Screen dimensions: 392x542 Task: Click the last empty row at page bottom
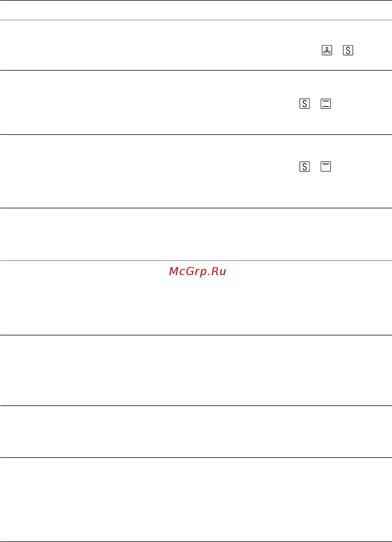(196, 500)
